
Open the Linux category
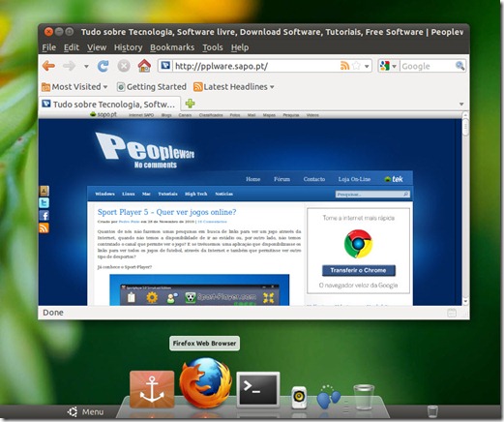tap(128, 194)
